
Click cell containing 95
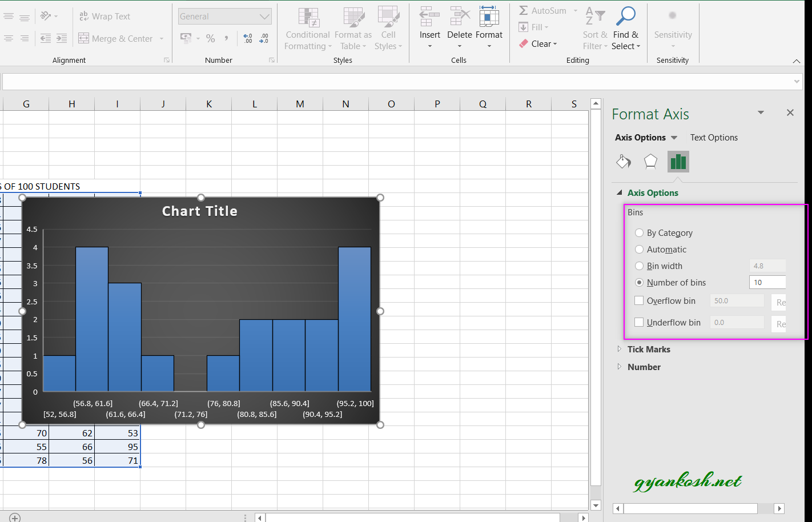pyautogui.click(x=118, y=447)
